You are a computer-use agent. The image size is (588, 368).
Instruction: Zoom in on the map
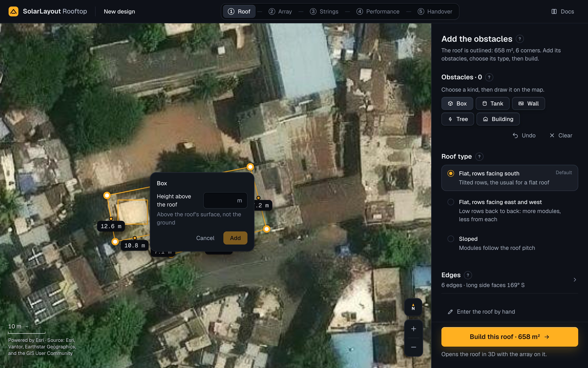pos(413,329)
